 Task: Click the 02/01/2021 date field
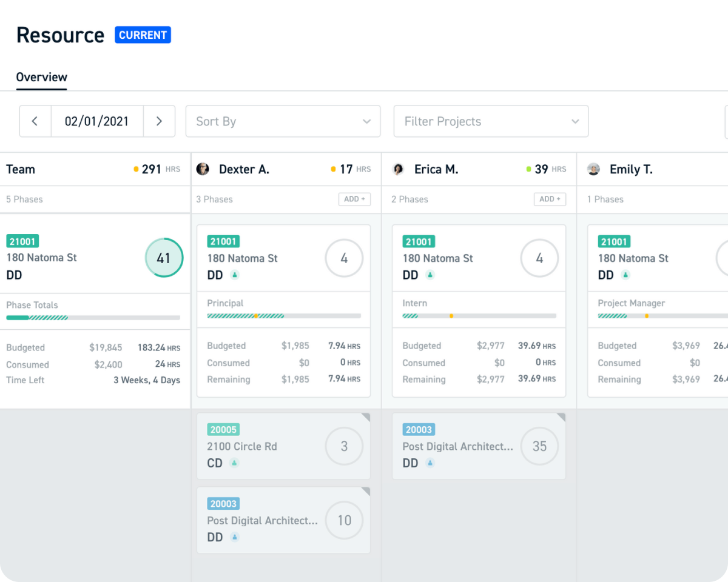tap(97, 121)
